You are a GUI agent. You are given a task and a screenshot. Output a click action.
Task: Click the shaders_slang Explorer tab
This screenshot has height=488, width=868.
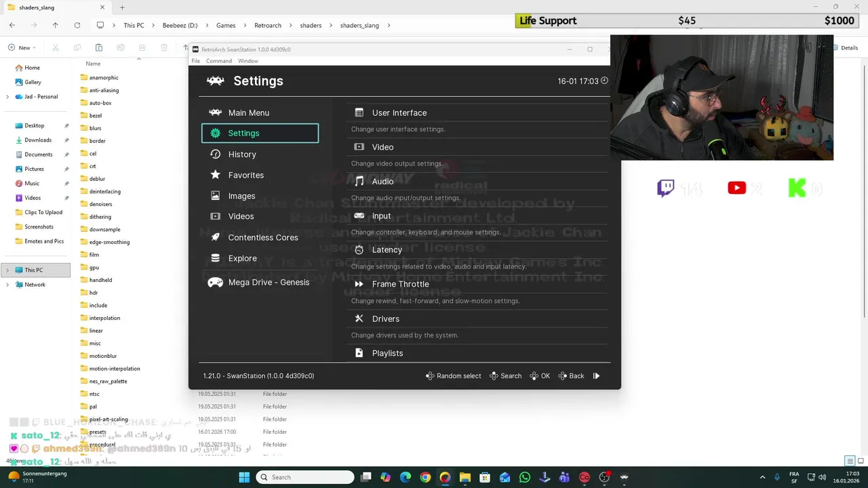tap(56, 7)
